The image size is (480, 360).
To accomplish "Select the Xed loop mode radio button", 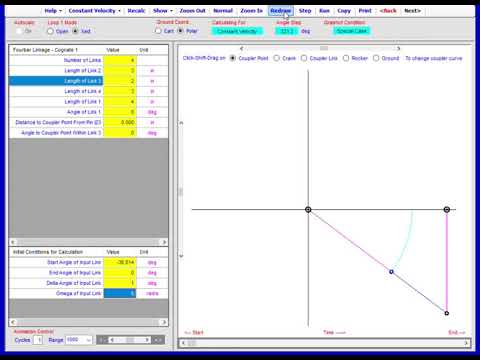I will coord(75,31).
